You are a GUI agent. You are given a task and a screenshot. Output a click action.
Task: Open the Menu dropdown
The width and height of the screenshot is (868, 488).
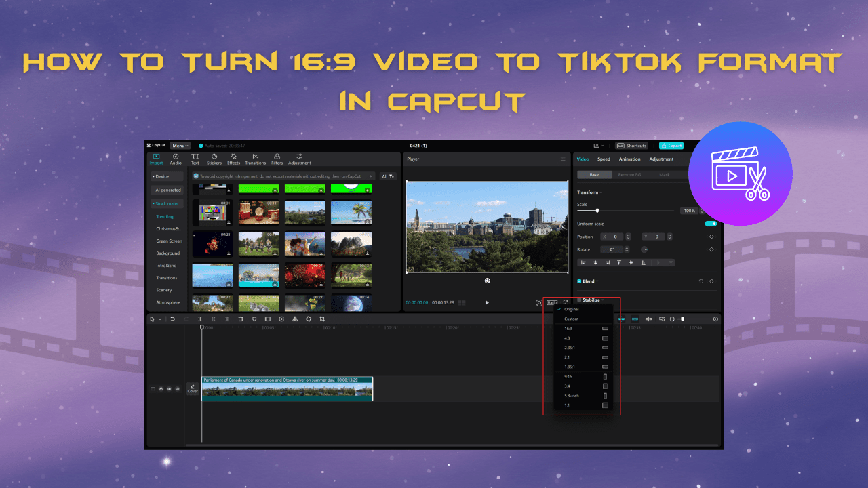click(x=180, y=146)
